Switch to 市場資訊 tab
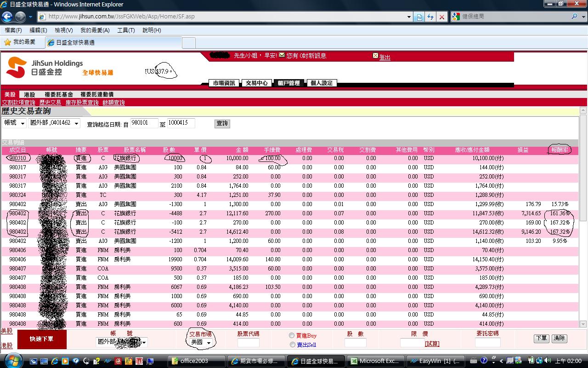Viewport: 588px width, 368px height. [x=224, y=83]
